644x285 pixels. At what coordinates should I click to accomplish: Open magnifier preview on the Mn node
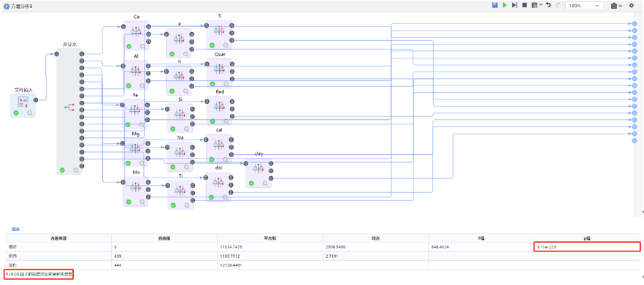point(142,202)
